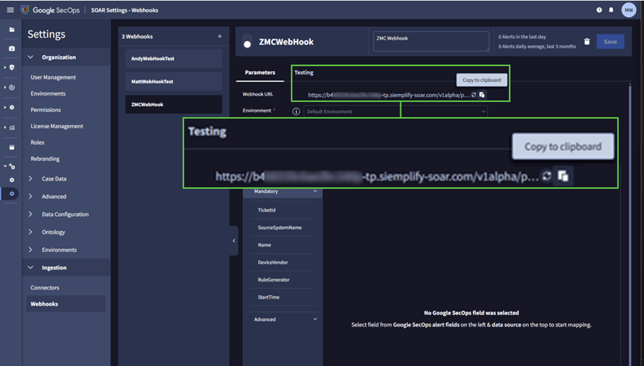This screenshot has width=644, height=366.
Task: Expand the Ontology section
Action: (30, 232)
